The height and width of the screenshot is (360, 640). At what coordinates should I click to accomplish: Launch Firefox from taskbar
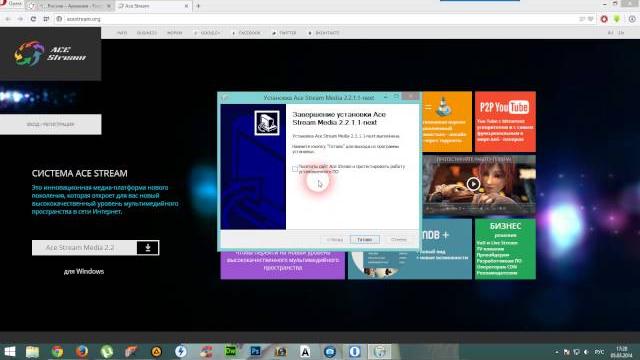(82, 351)
